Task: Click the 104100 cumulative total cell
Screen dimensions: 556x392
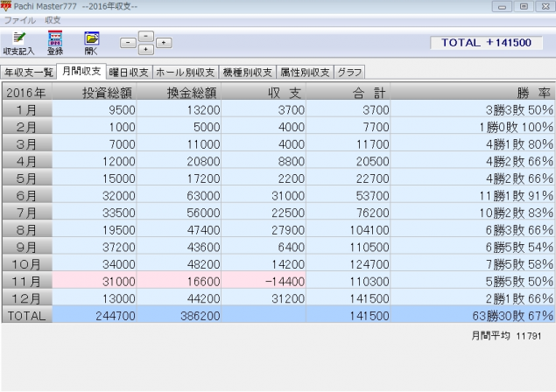Action: tap(348, 229)
